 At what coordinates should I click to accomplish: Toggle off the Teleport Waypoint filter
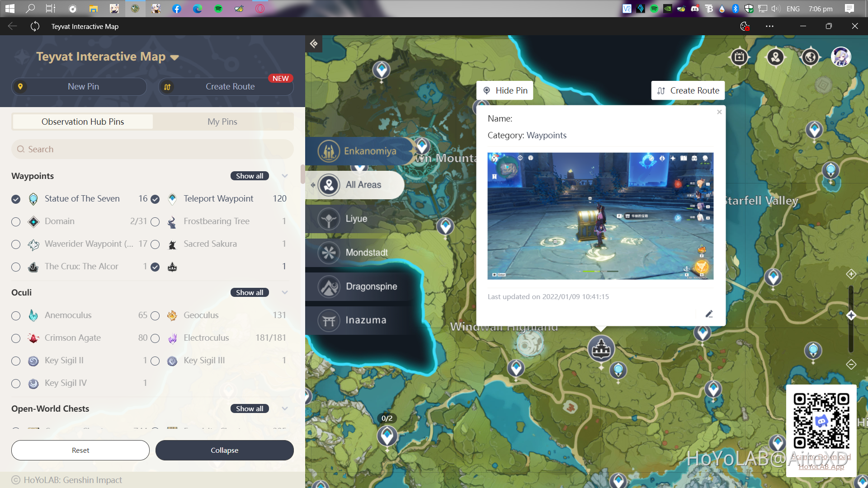(155, 199)
